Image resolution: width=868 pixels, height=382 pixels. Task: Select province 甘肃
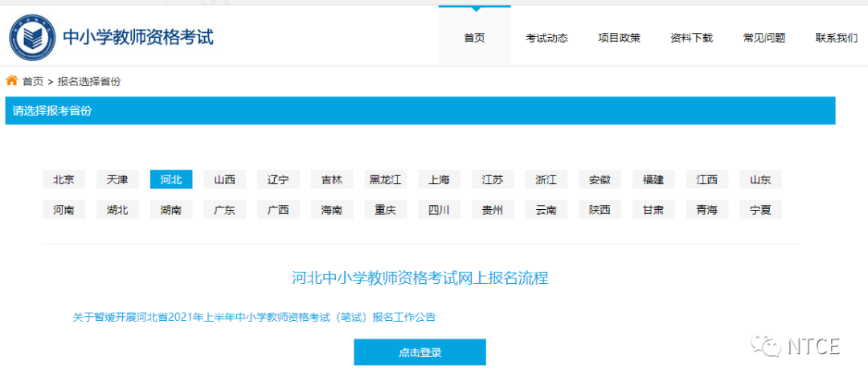pos(653,209)
